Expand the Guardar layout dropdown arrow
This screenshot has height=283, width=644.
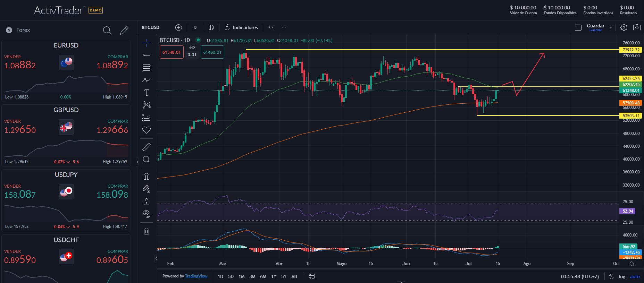pyautogui.click(x=611, y=27)
